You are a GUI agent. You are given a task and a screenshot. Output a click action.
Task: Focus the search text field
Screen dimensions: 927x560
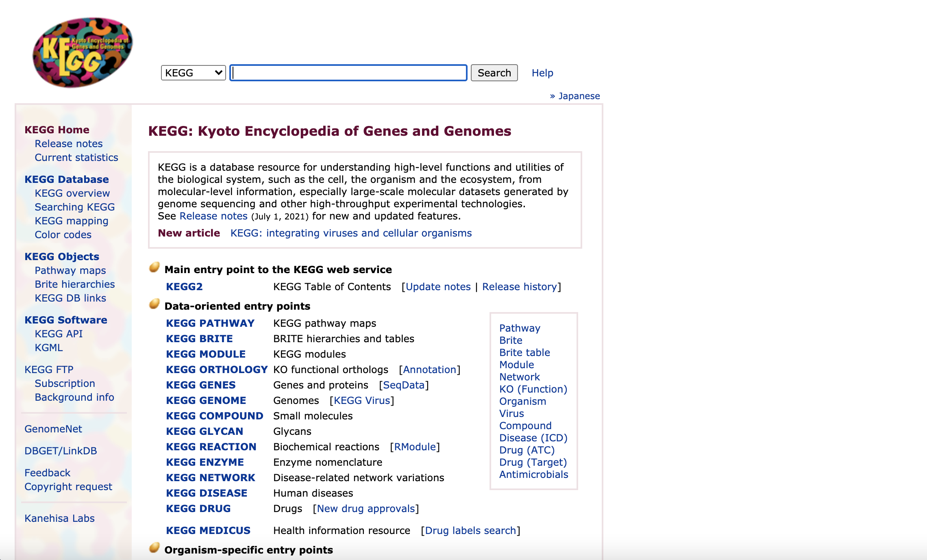coord(348,73)
